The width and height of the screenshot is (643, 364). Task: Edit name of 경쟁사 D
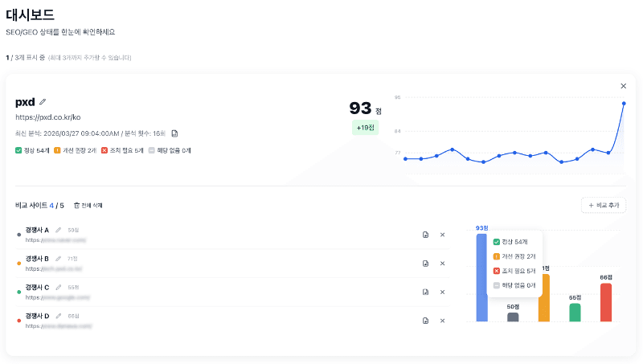[x=58, y=316]
